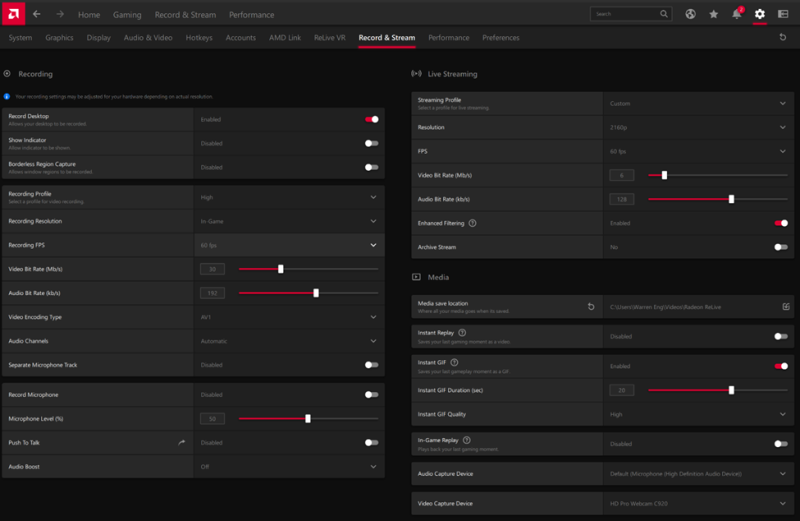Open the Gaming top menu
This screenshot has height=521, width=800.
(x=127, y=15)
